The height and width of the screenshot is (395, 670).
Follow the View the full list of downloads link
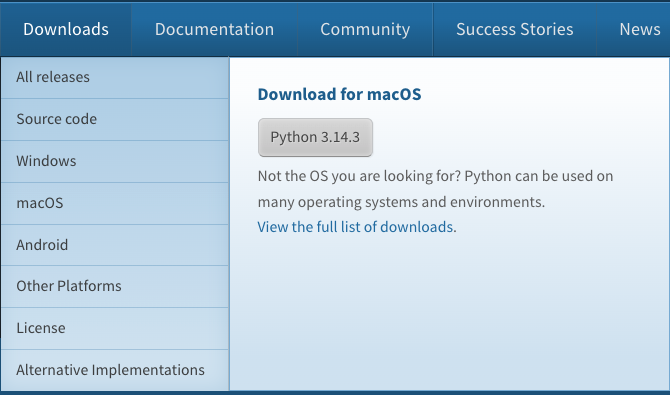tap(356, 227)
